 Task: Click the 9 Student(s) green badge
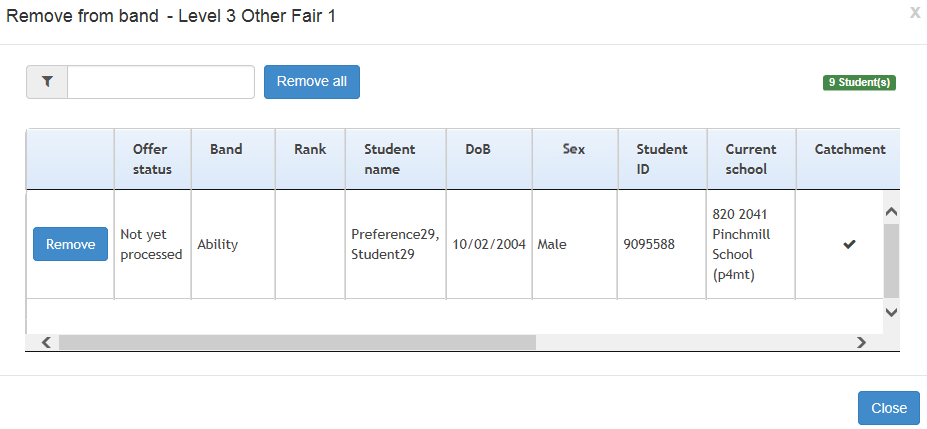(859, 82)
